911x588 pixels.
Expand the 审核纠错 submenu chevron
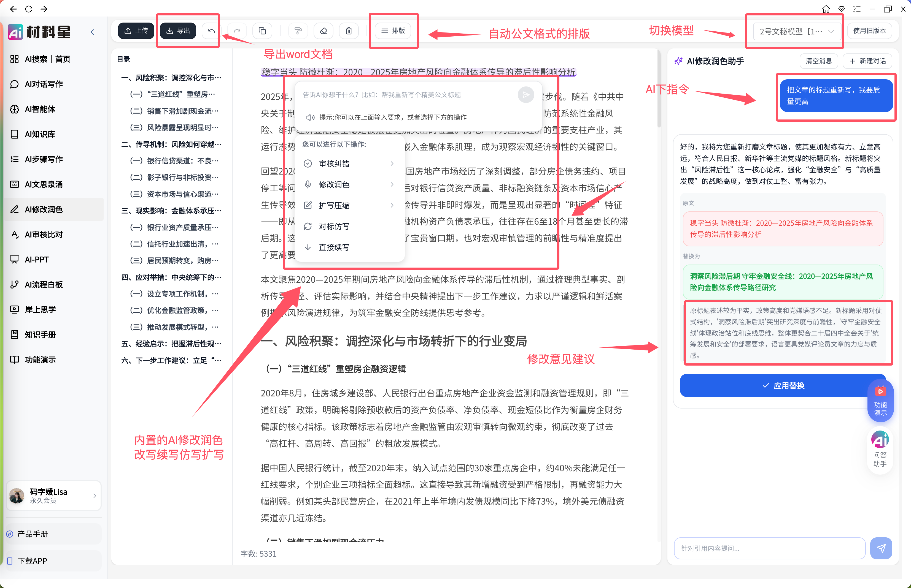pos(392,164)
